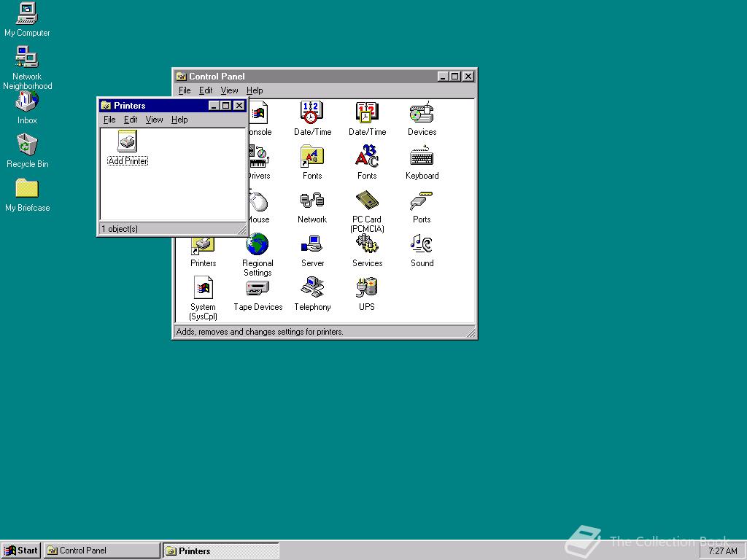Open the Keyboard applet

click(x=422, y=163)
